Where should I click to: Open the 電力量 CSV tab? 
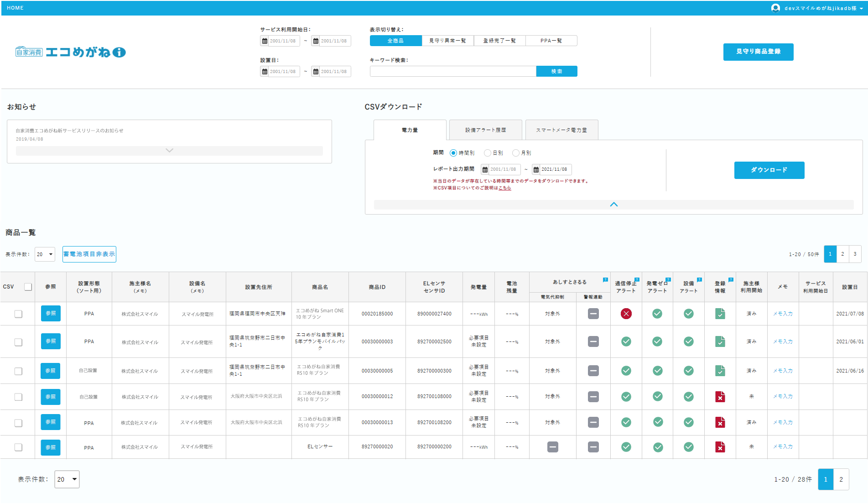click(x=410, y=130)
